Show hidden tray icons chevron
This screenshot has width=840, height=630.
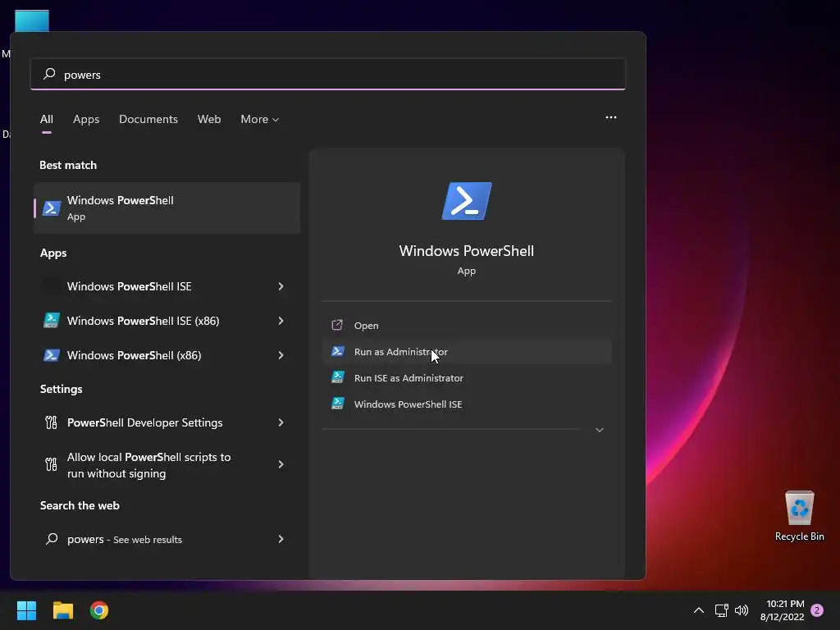tap(699, 610)
